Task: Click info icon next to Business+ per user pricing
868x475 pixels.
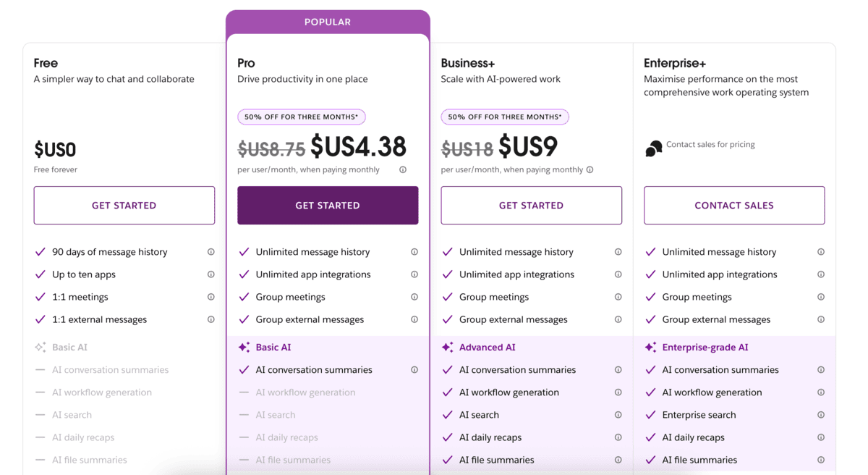Action: [590, 169]
